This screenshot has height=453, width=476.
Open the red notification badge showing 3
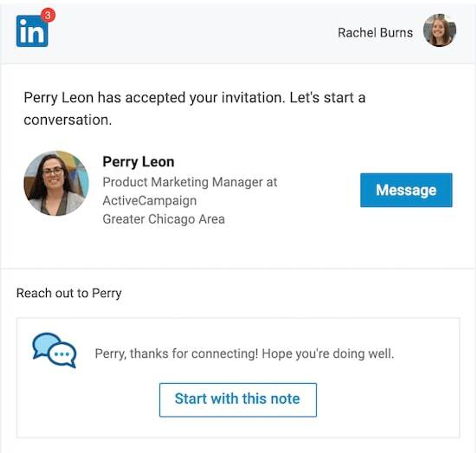[48, 15]
